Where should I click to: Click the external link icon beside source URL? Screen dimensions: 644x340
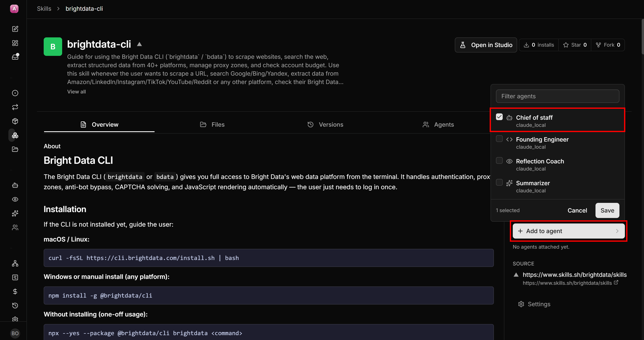(x=616, y=282)
